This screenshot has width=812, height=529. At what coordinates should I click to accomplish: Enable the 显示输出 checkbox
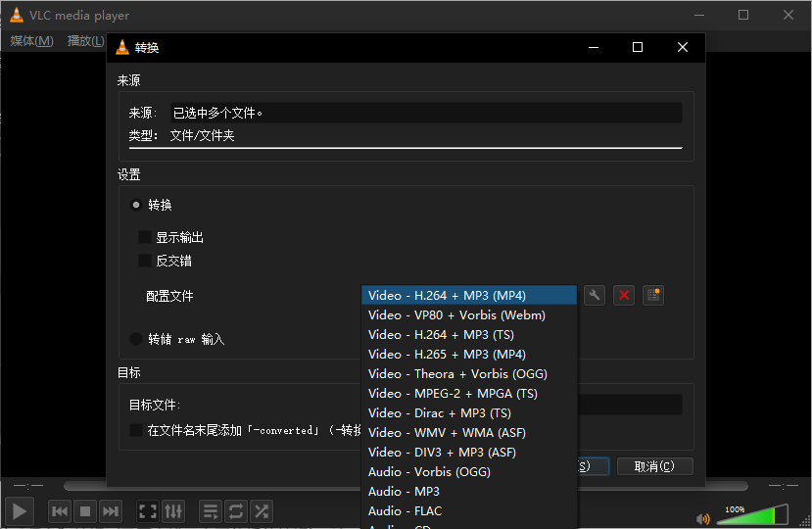pos(145,237)
